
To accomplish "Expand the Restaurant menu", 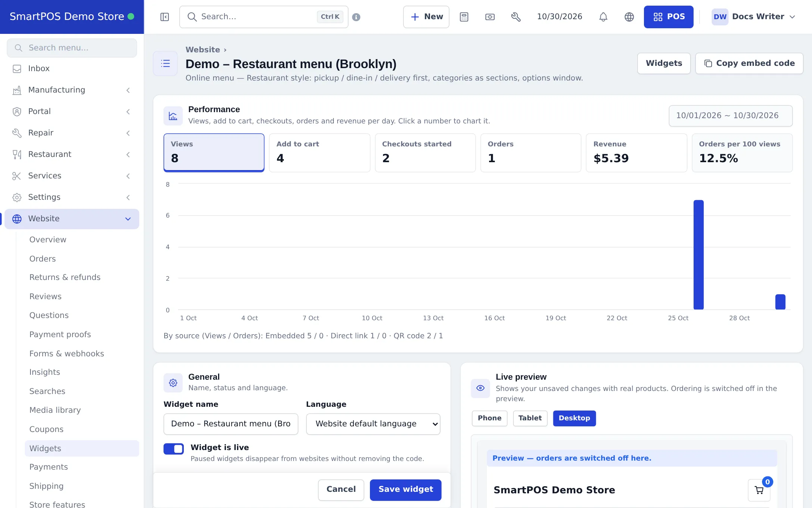I will (72, 154).
